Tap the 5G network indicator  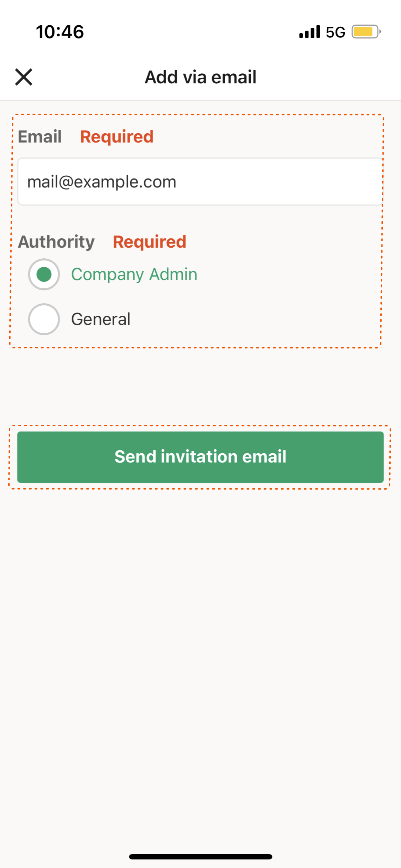tap(335, 32)
